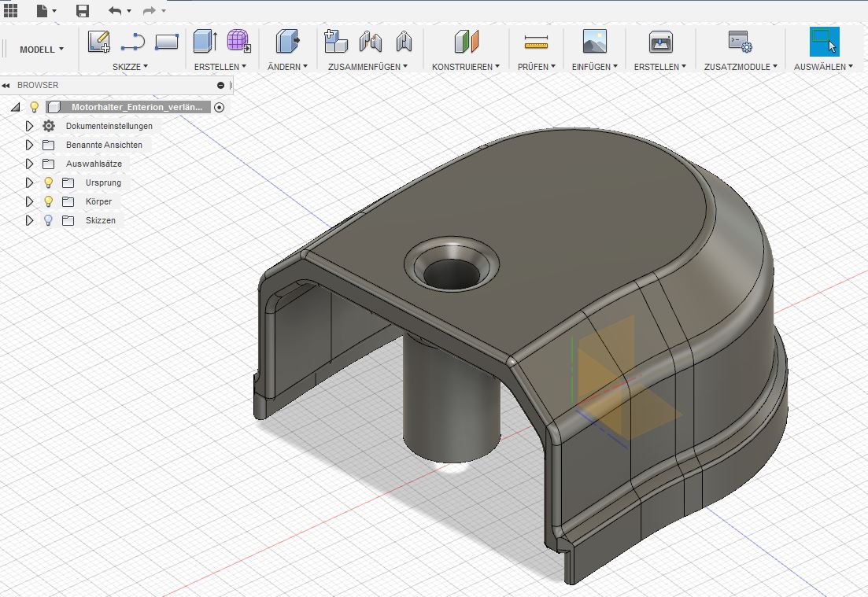
Task: Click the Create Sketch icon
Action: pyautogui.click(x=99, y=41)
